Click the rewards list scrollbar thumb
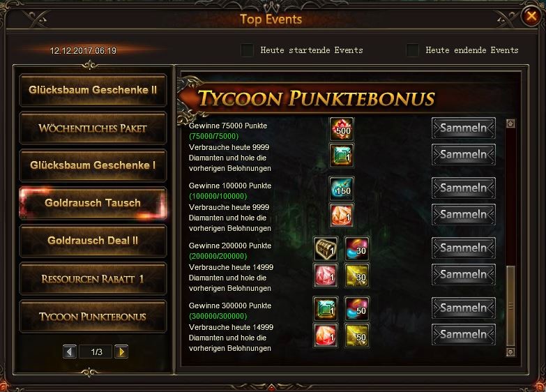The width and height of the screenshot is (546, 392). tap(511, 306)
